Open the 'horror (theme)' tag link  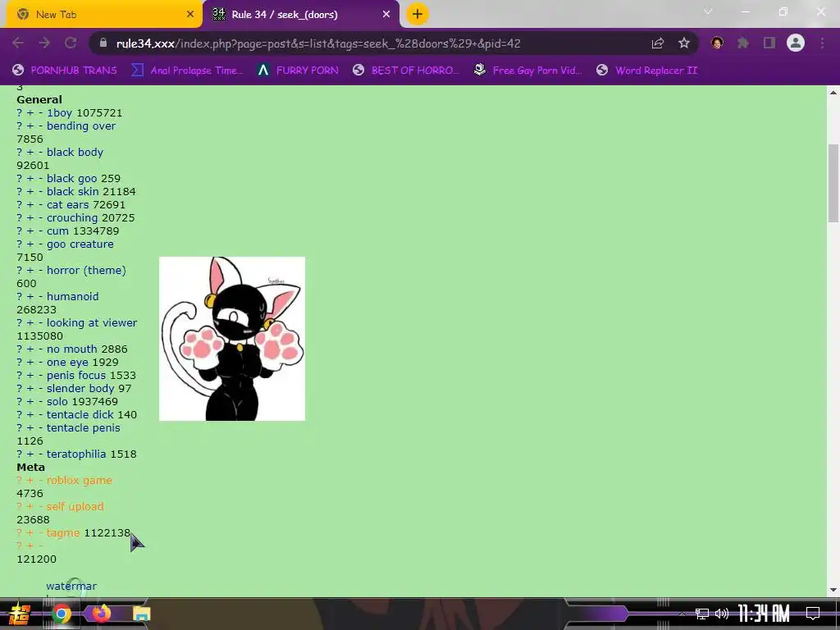coord(86,271)
